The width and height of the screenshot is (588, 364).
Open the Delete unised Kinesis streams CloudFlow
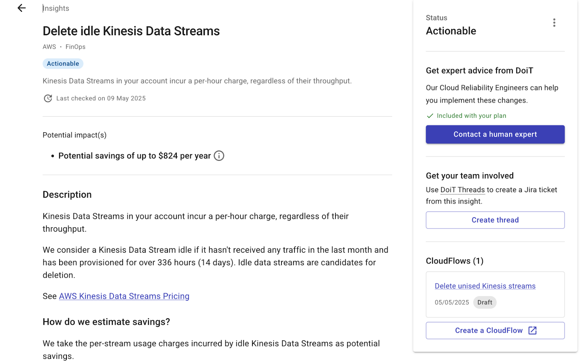(x=485, y=286)
